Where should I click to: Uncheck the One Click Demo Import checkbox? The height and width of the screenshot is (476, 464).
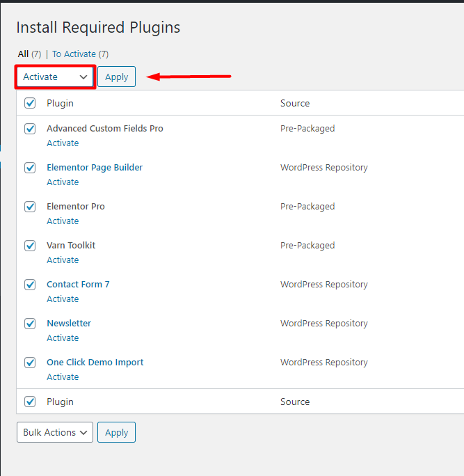tap(30, 363)
